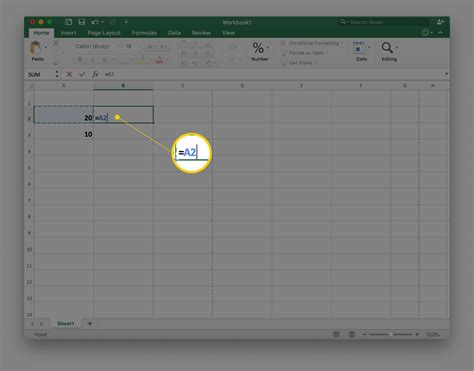
Task: Open the Paste options dropdown arrow
Action: (x=46, y=47)
